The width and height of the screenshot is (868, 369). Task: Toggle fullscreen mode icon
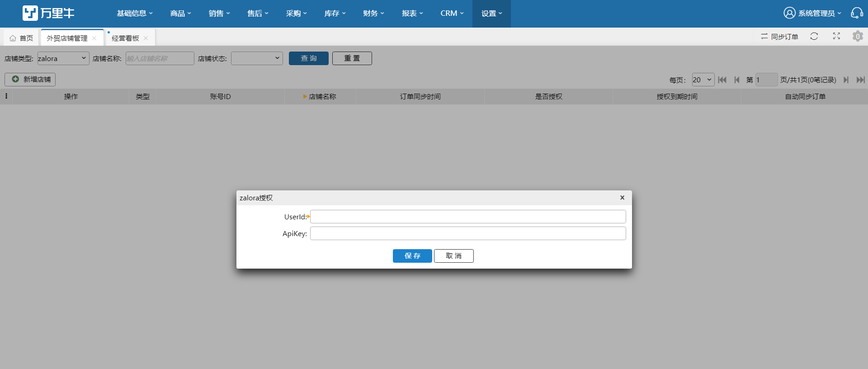(836, 36)
